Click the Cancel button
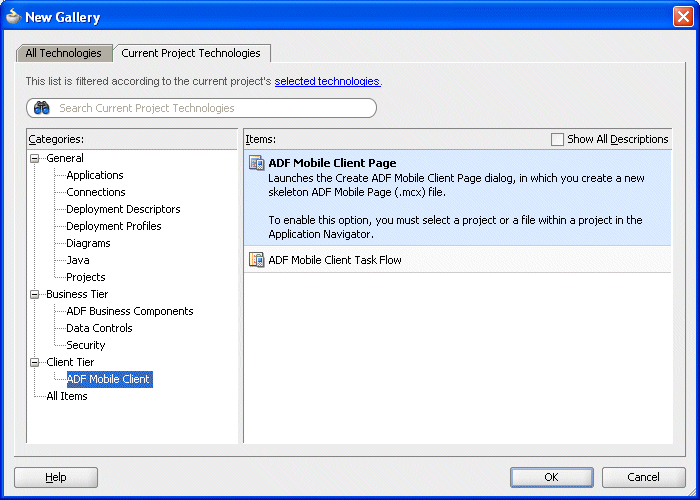The height and width of the screenshot is (500, 700). (643, 477)
